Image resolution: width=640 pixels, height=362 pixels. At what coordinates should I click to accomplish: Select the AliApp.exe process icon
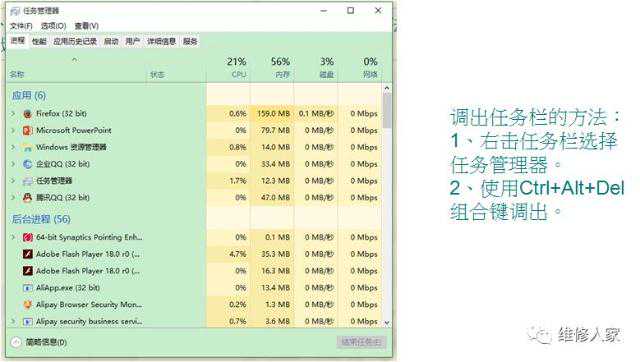click(x=27, y=288)
